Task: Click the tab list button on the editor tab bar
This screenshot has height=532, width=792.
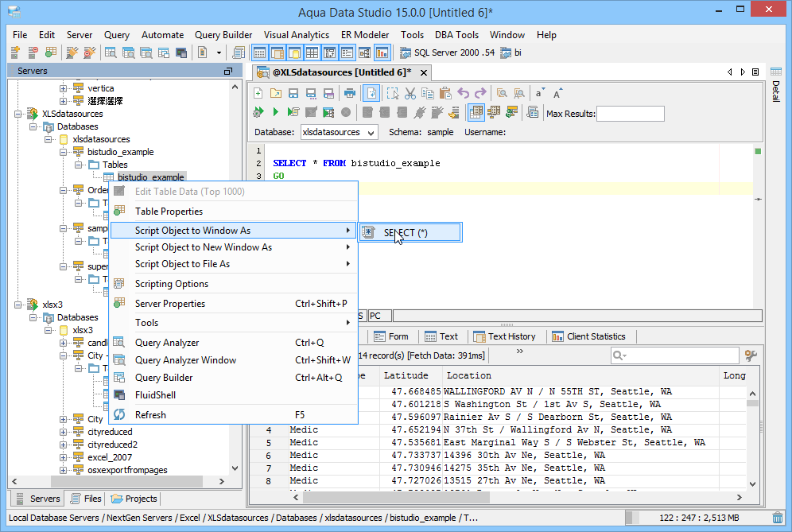Action: coord(755,72)
